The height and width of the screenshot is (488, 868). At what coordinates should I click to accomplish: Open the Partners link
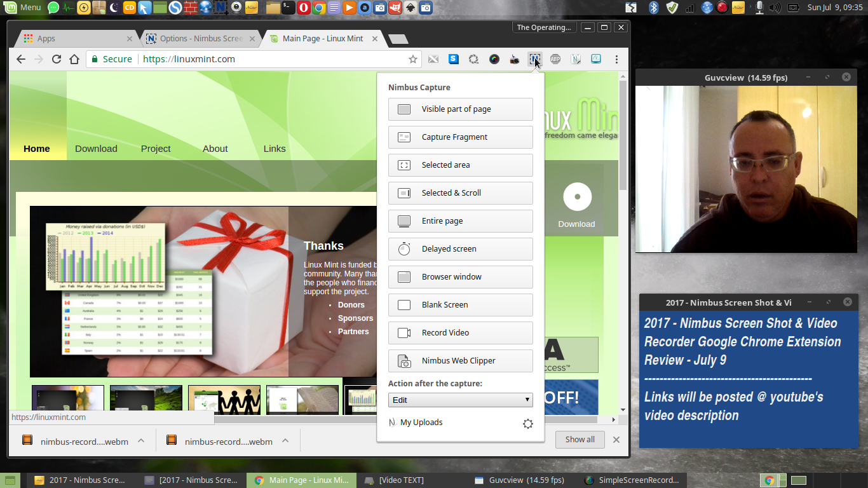point(353,332)
